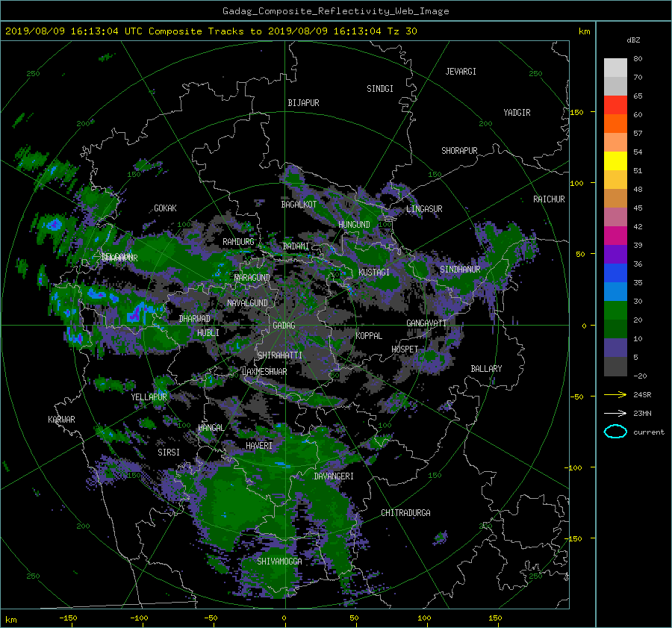Click the '24SR' legend label

[642, 395]
